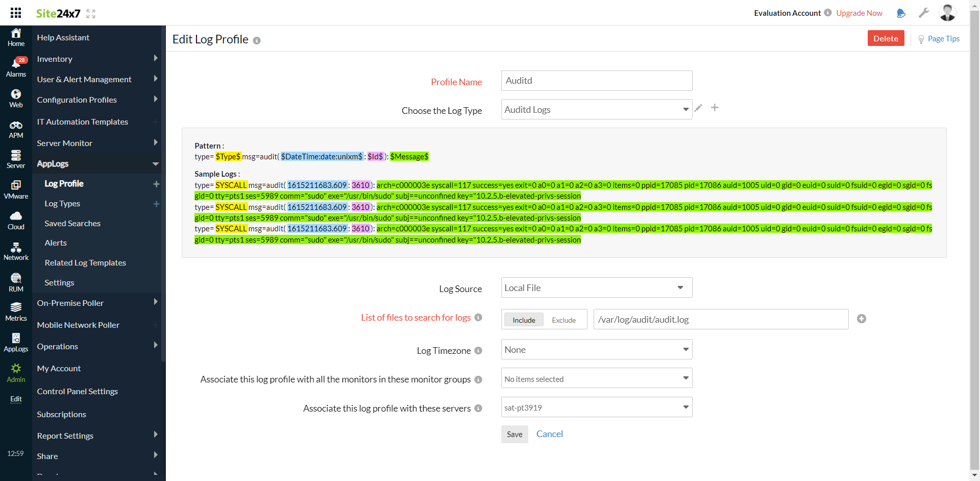Click the plus icon to add another file path

tap(862, 319)
